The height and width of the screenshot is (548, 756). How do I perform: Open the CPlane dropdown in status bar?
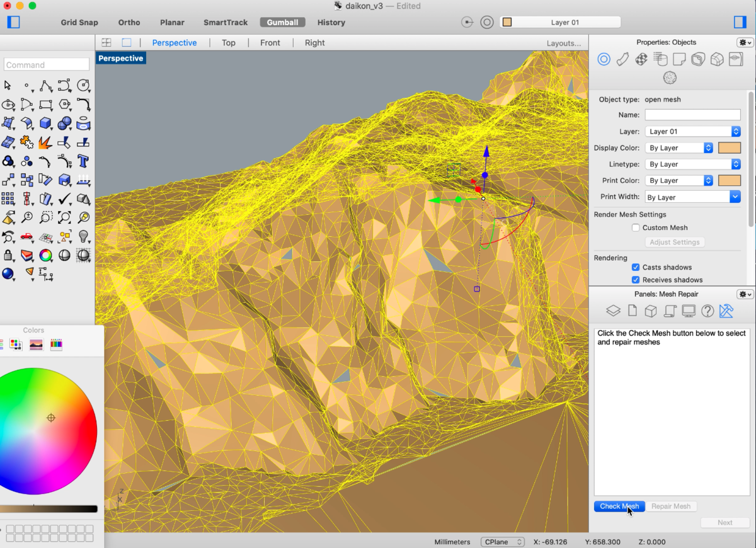click(502, 542)
